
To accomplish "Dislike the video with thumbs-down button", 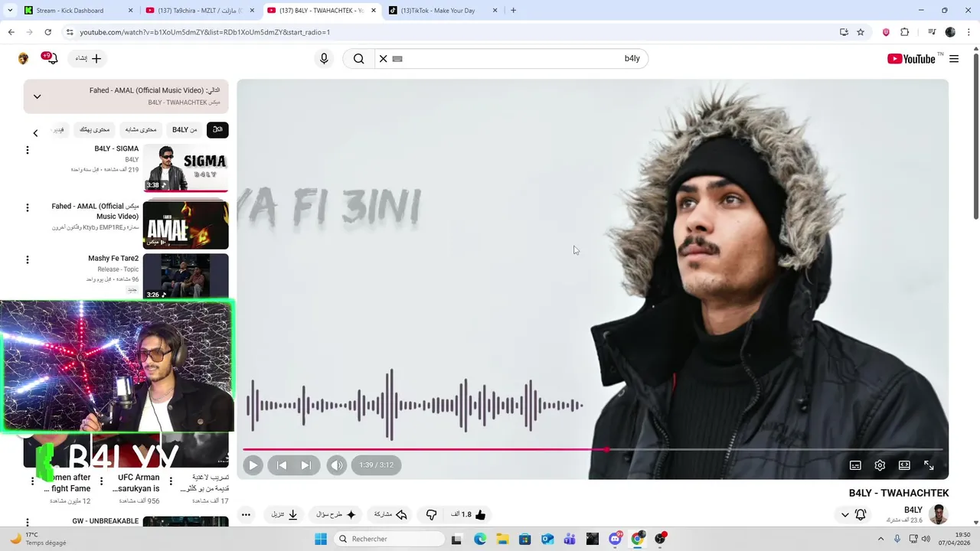I will [431, 514].
